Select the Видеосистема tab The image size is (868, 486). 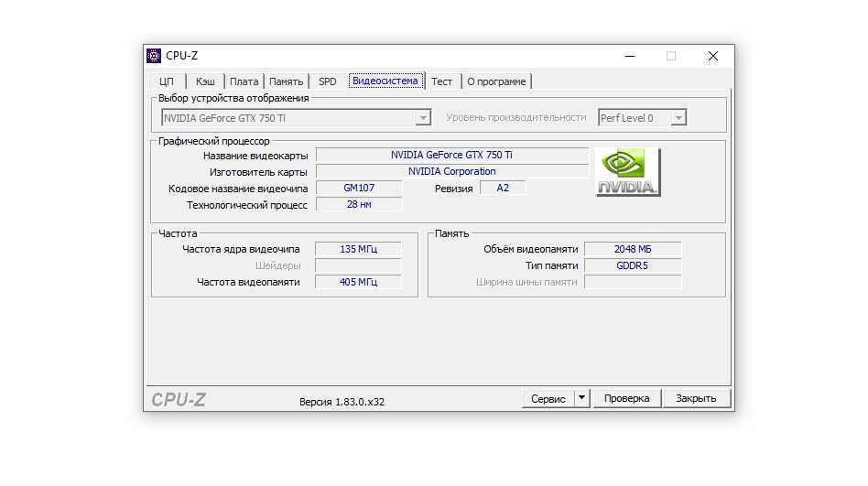coord(385,81)
